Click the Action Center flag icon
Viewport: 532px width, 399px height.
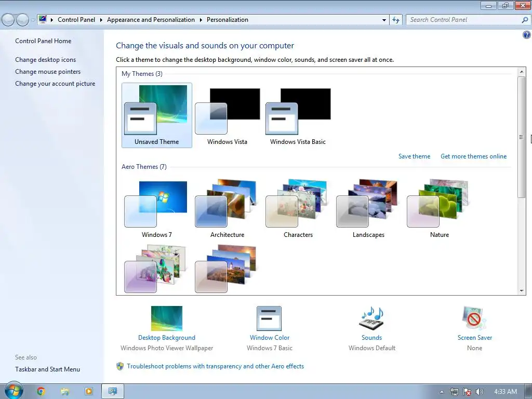point(467,392)
